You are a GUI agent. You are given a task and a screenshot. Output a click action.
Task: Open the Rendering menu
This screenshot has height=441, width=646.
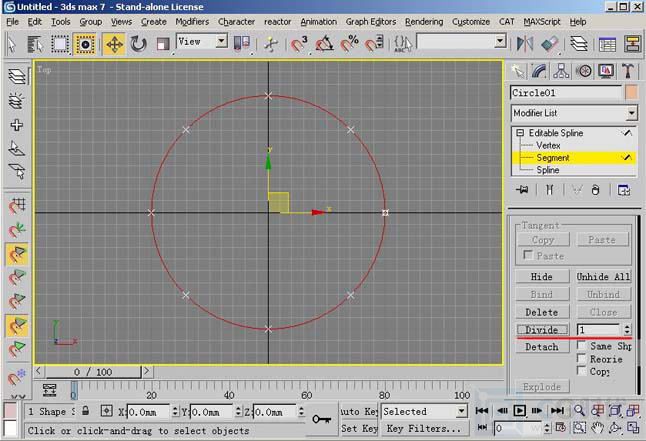click(424, 21)
